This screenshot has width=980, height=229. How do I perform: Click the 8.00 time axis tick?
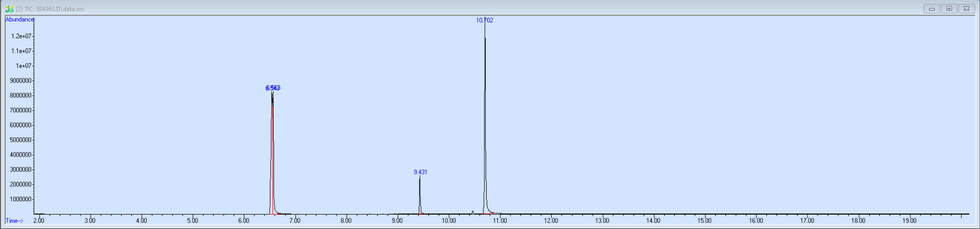point(346,221)
